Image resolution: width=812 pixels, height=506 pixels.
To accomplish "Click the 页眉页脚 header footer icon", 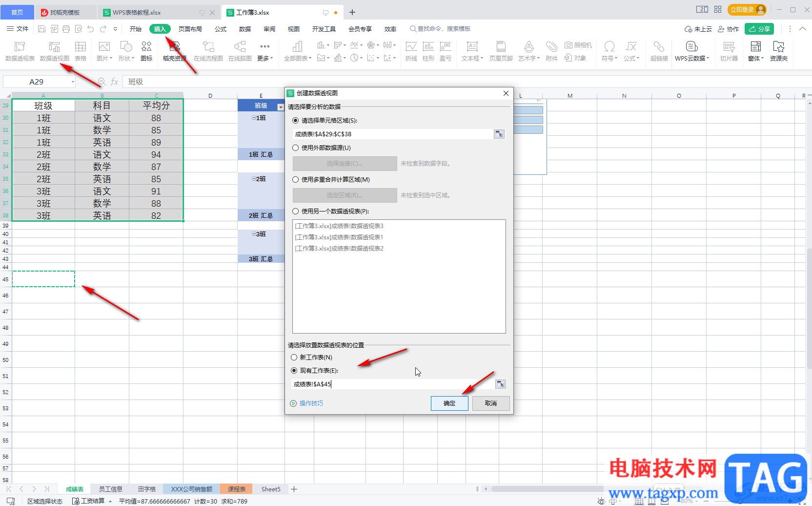I will click(x=501, y=51).
